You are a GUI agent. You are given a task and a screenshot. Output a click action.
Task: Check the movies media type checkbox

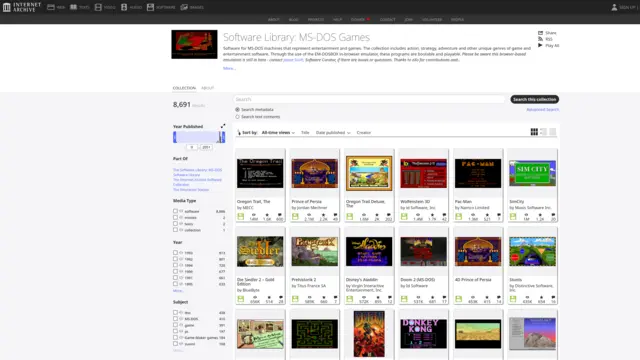[175, 217]
